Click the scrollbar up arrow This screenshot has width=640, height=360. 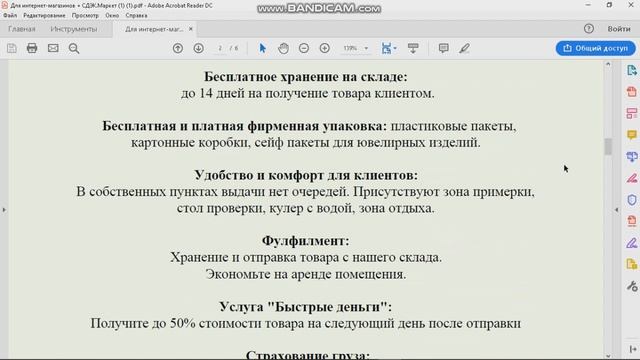(x=608, y=64)
